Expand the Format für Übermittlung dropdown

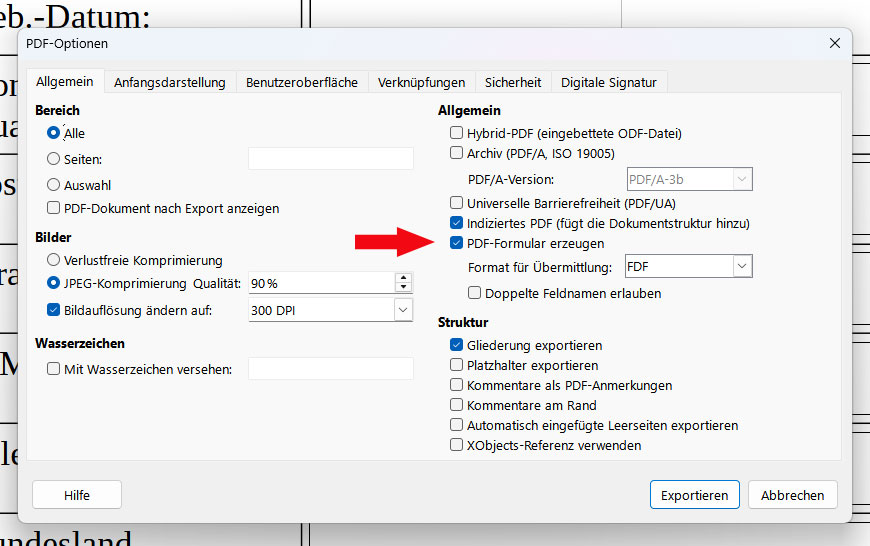742,267
